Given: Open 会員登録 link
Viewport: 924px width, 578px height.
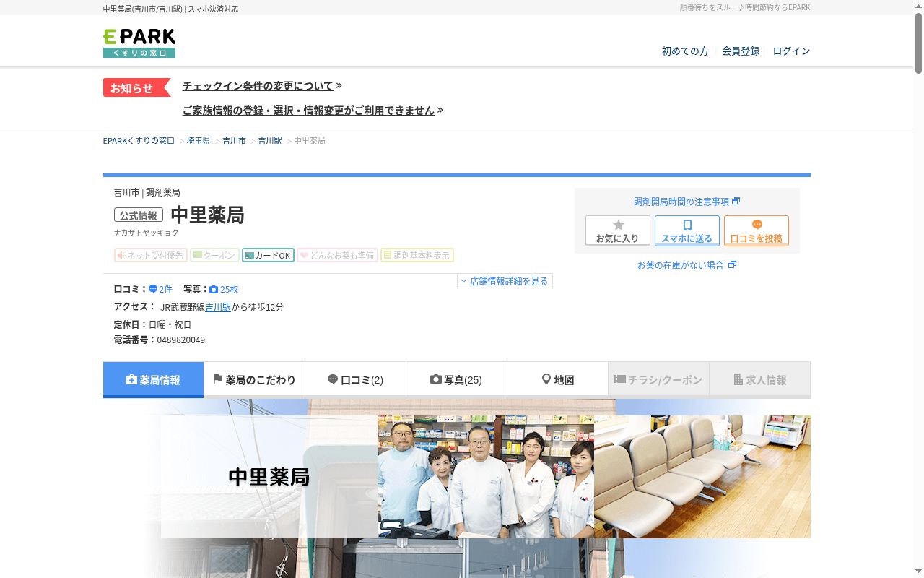Looking at the screenshot, I should click(x=741, y=51).
